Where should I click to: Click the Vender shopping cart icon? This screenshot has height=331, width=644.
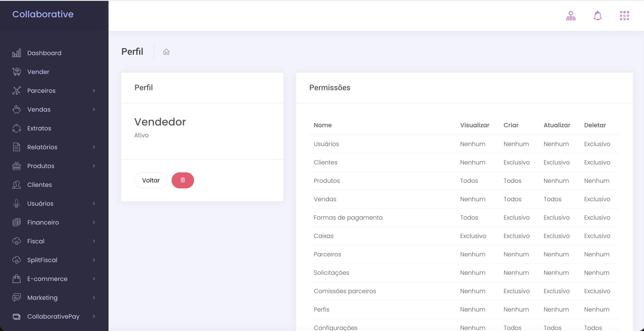[16, 72]
